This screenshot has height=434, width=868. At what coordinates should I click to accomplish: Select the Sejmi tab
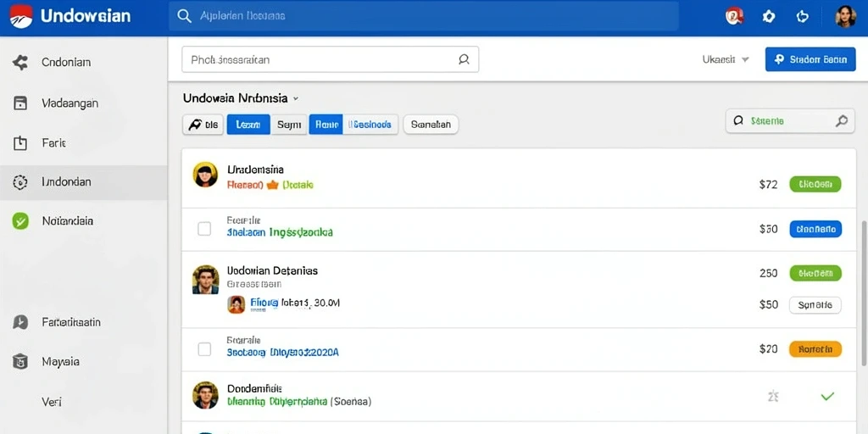(288, 125)
